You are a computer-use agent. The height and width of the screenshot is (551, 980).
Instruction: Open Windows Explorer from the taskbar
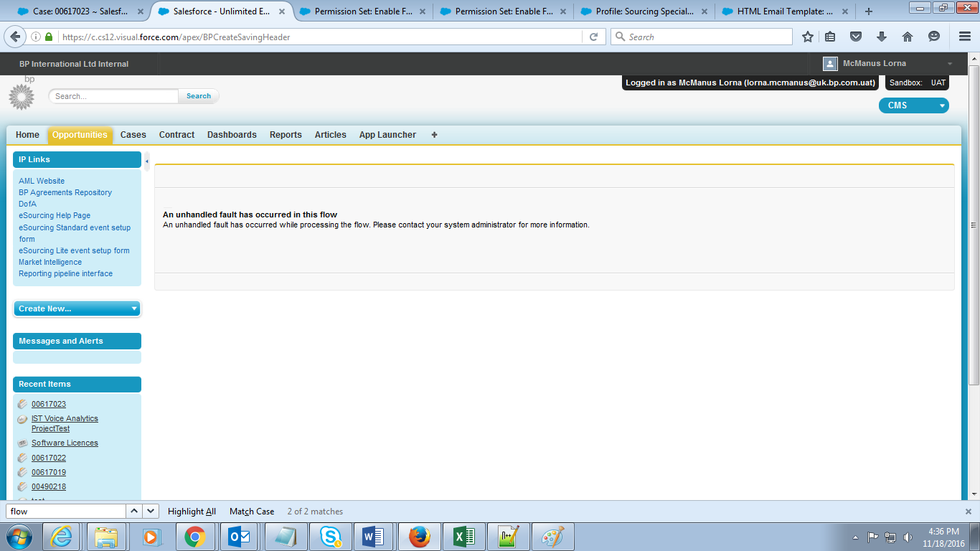[106, 537]
